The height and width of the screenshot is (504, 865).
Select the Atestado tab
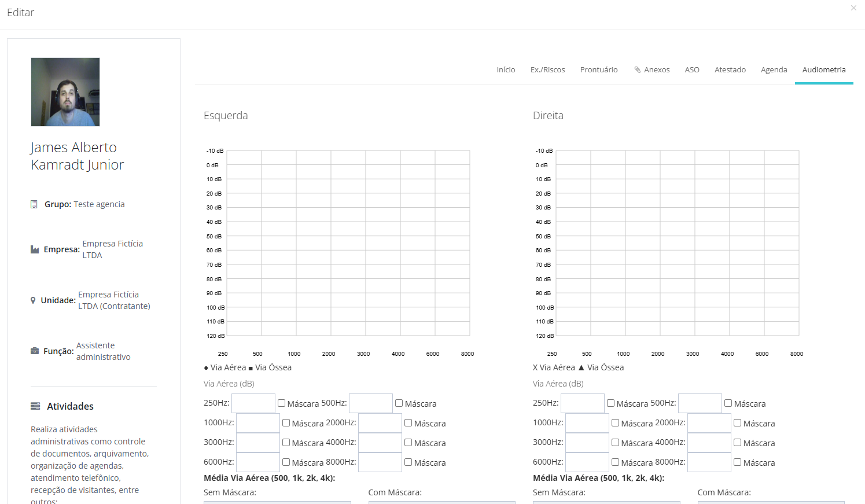click(730, 70)
